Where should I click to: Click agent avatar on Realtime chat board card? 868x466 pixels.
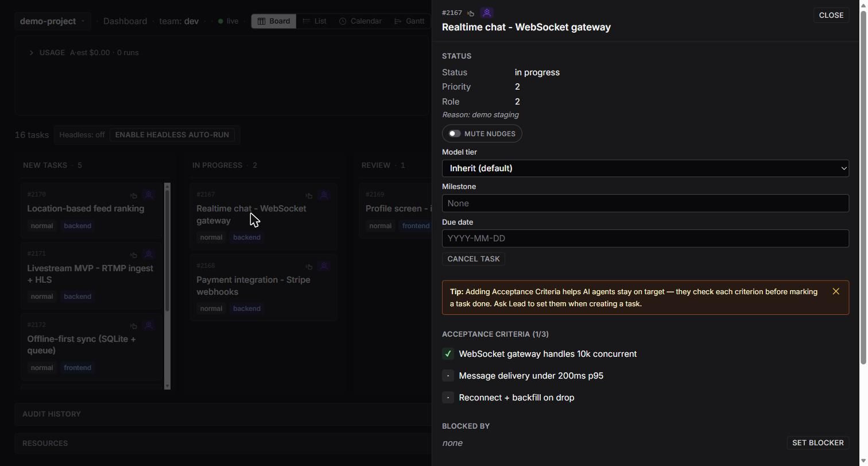[x=324, y=195]
